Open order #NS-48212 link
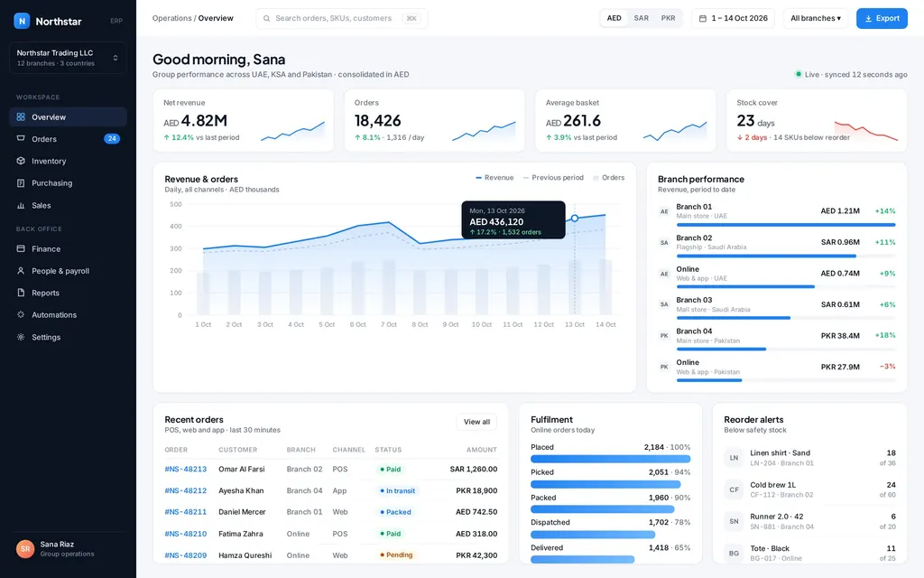924x578 pixels. [x=186, y=490]
